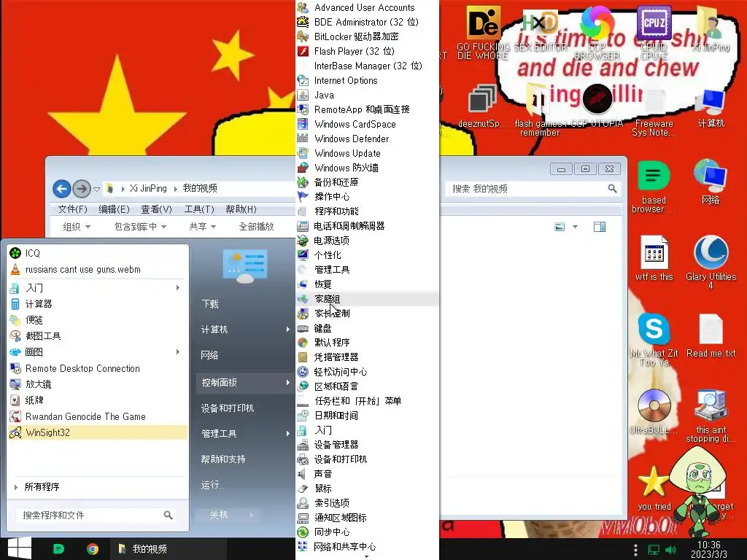Click the volume tray icon
The width and height of the screenshot is (747, 560).
[670, 550]
